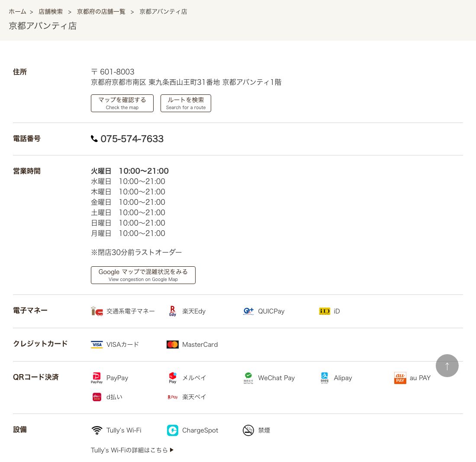Click WeChat Pay text label
The height and width of the screenshot is (462, 476).
[x=276, y=378]
